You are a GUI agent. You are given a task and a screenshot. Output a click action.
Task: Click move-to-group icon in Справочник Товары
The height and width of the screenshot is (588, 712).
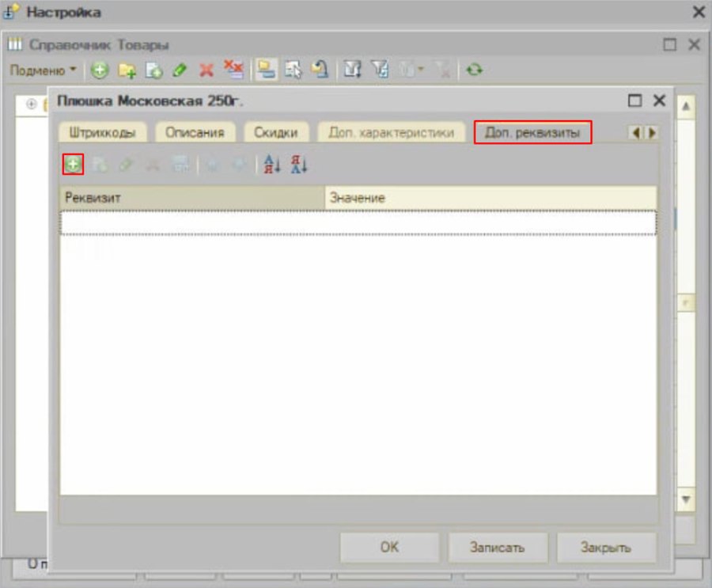(294, 70)
